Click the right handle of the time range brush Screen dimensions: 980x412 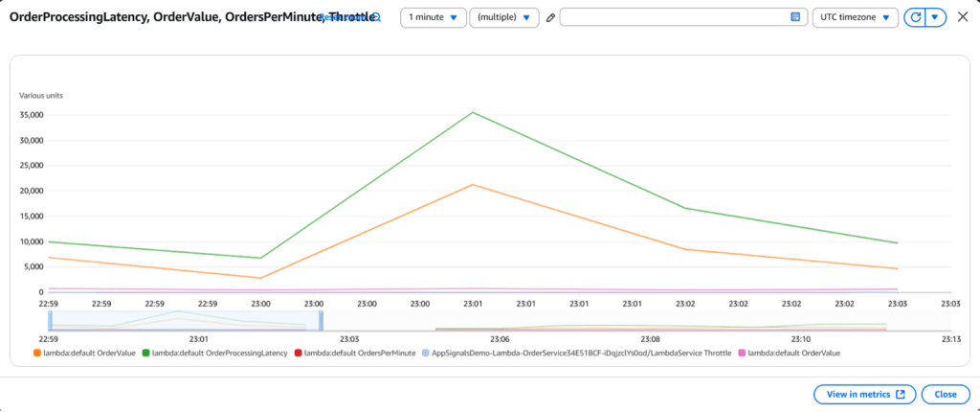pos(321,320)
